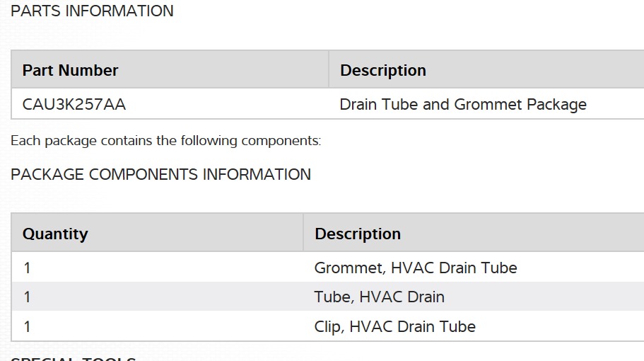644x361 pixels.
Task: Click the quantity value in the Grommet row
Action: point(27,268)
